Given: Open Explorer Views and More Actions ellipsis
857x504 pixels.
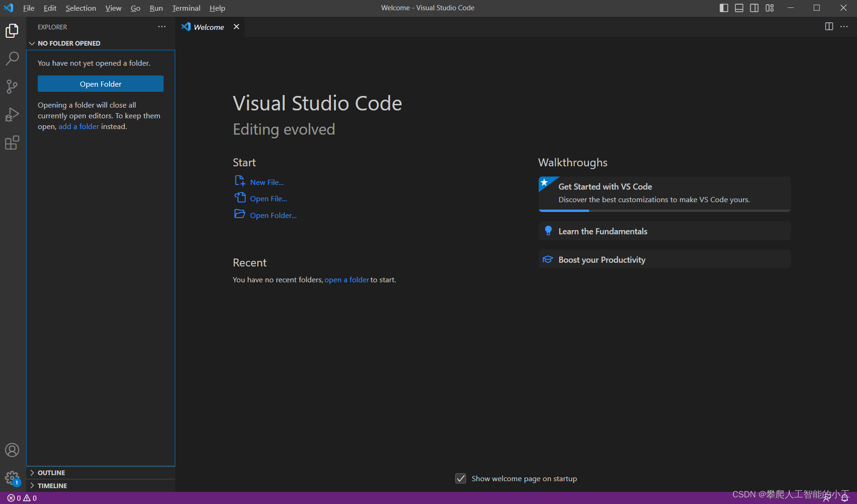Looking at the screenshot, I should point(162,27).
